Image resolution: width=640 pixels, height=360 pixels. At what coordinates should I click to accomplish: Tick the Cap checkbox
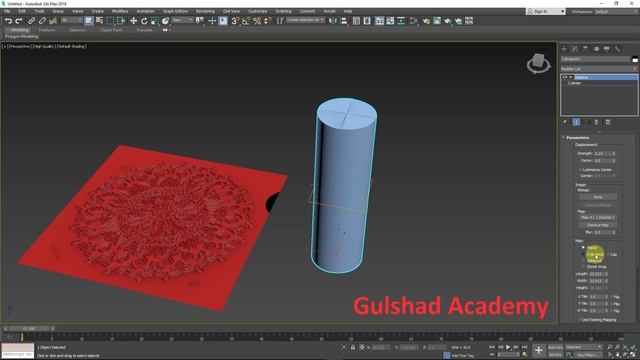click(608, 254)
